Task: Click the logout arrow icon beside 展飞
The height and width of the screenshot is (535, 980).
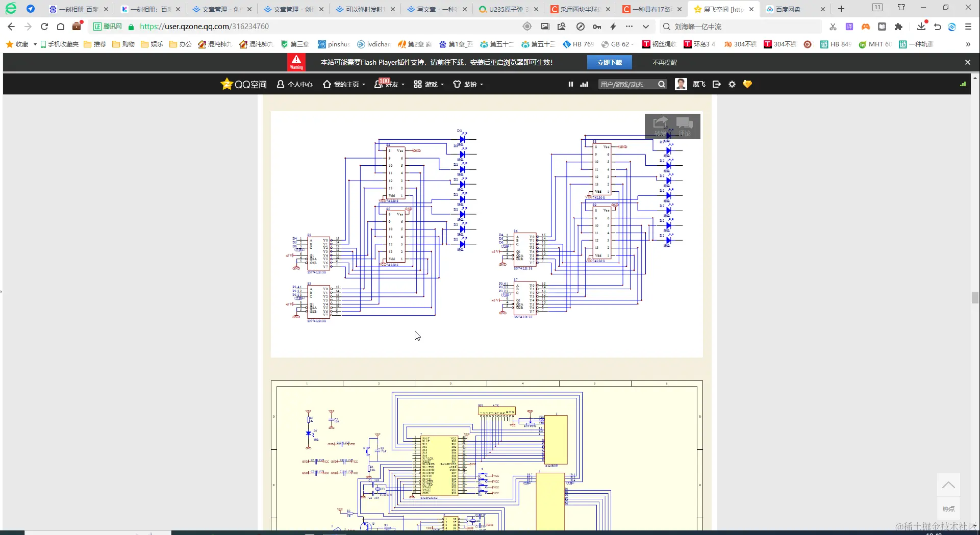Action: tap(717, 84)
